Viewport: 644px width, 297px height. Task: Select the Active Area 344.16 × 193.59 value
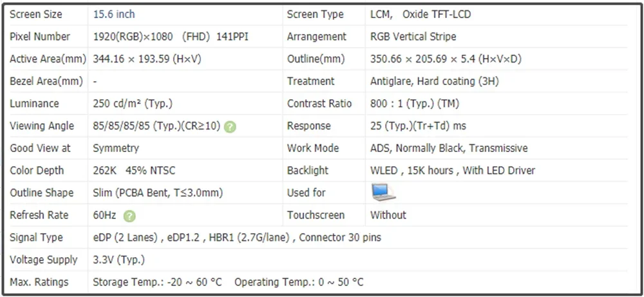pyautogui.click(x=147, y=59)
